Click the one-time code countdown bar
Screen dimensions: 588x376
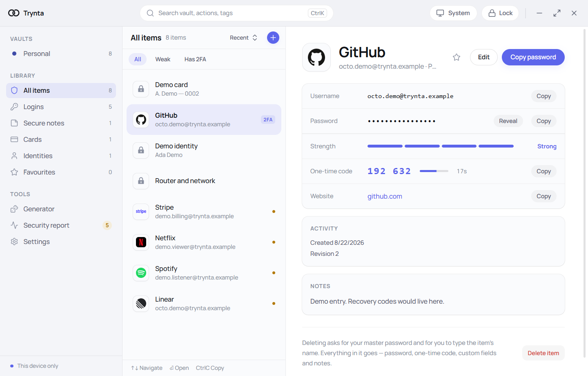tap(434, 171)
